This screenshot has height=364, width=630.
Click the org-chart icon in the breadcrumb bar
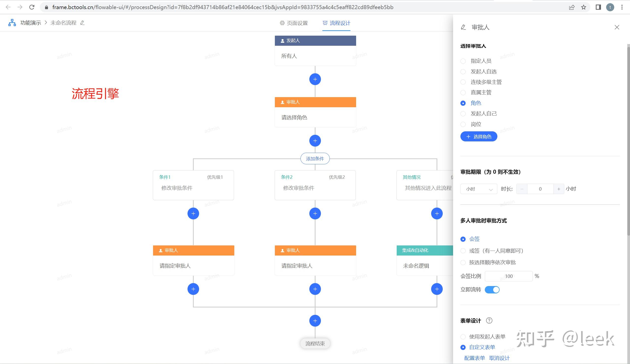(x=12, y=22)
